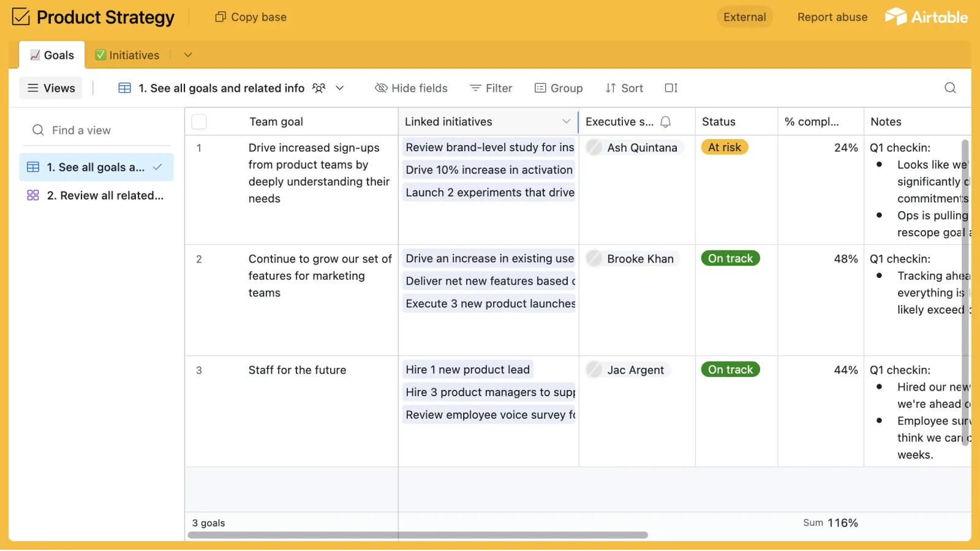The image size is (980, 551).
Task: Click the row height icon in the toolbar
Action: 671,88
